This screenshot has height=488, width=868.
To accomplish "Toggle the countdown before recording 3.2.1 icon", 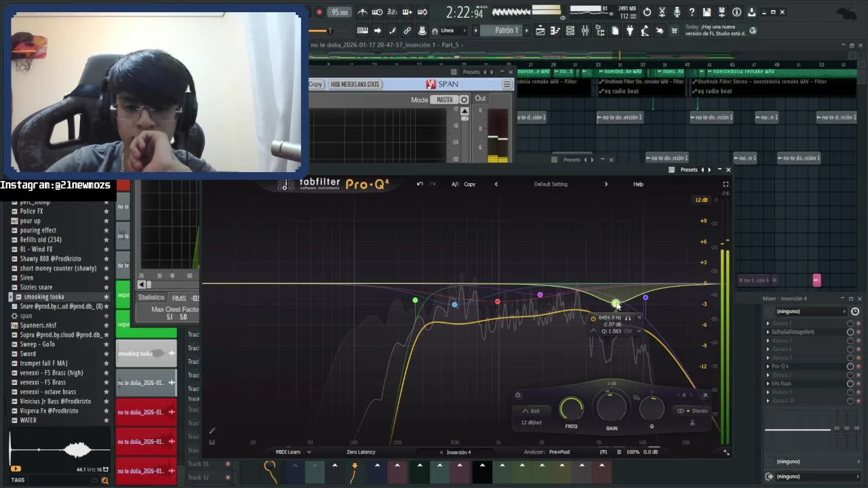I will coord(392,12).
